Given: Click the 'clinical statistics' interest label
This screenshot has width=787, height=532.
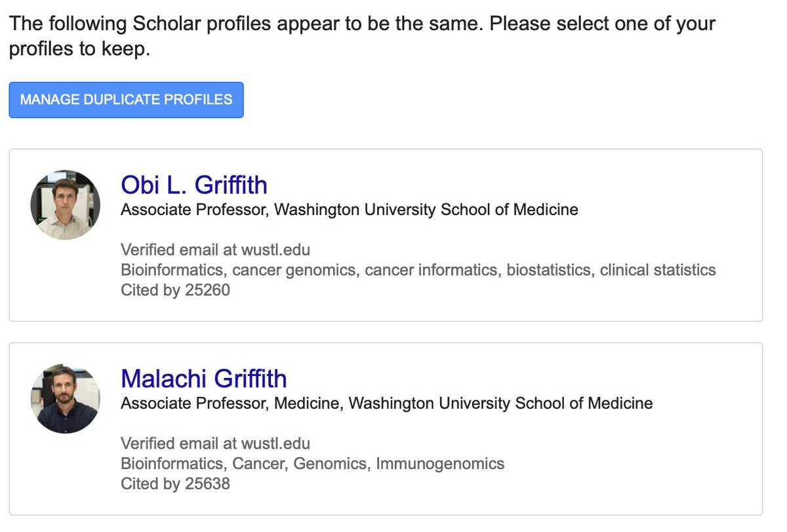Looking at the screenshot, I should [x=658, y=270].
